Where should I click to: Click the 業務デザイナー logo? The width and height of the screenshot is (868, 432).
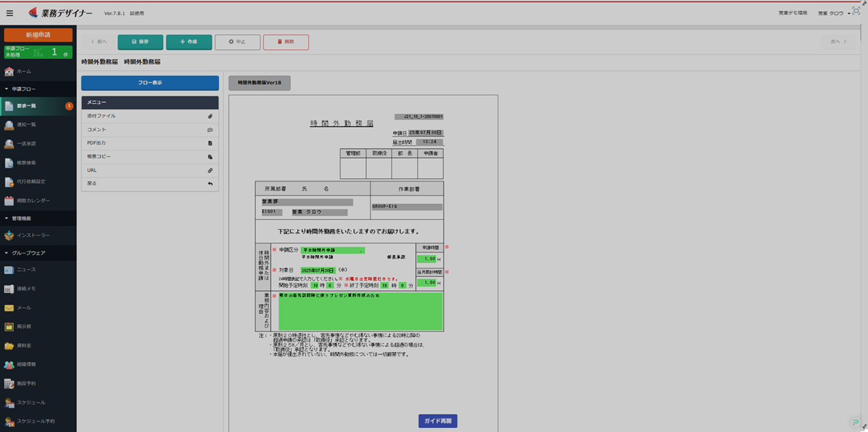pyautogui.click(x=60, y=13)
